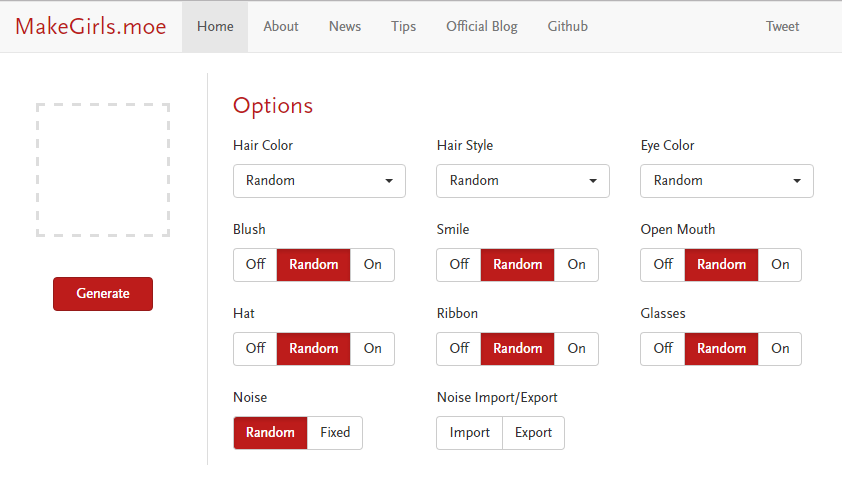The height and width of the screenshot is (493, 842).
Task: Enable Glasses by selecting On
Action: click(x=780, y=349)
